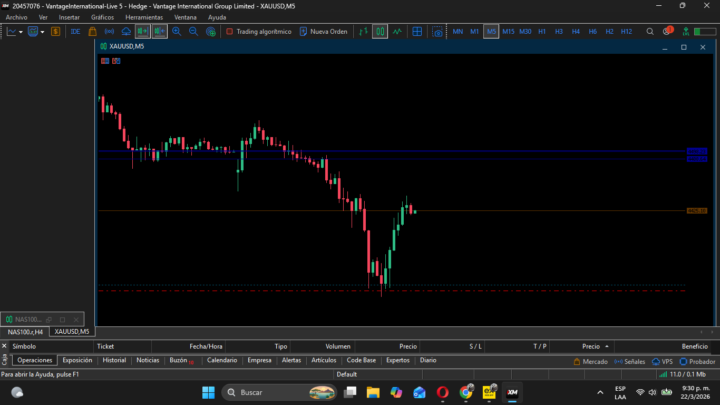Open the Herramientas menu

pyautogui.click(x=144, y=17)
